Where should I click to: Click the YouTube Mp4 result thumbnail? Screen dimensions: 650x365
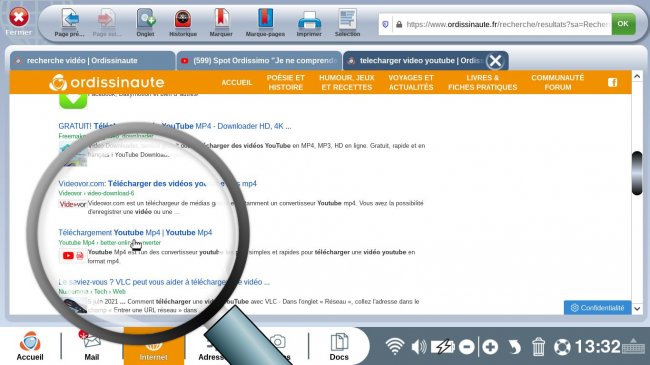pyautogui.click(x=73, y=256)
